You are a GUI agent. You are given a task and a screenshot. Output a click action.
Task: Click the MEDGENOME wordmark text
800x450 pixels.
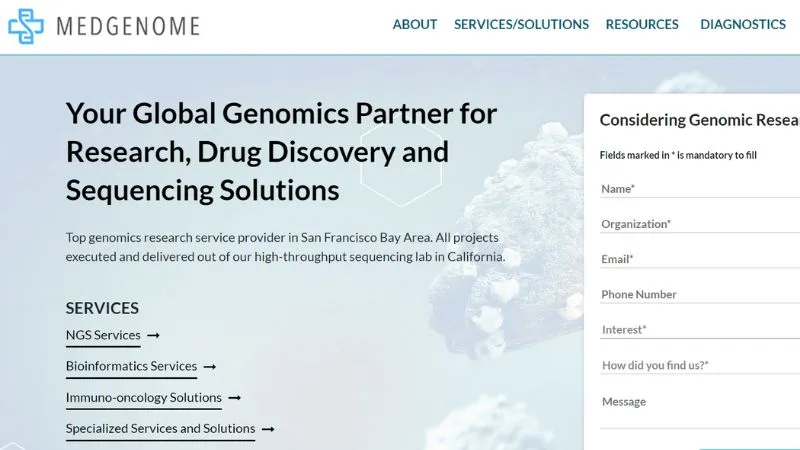tap(128, 27)
